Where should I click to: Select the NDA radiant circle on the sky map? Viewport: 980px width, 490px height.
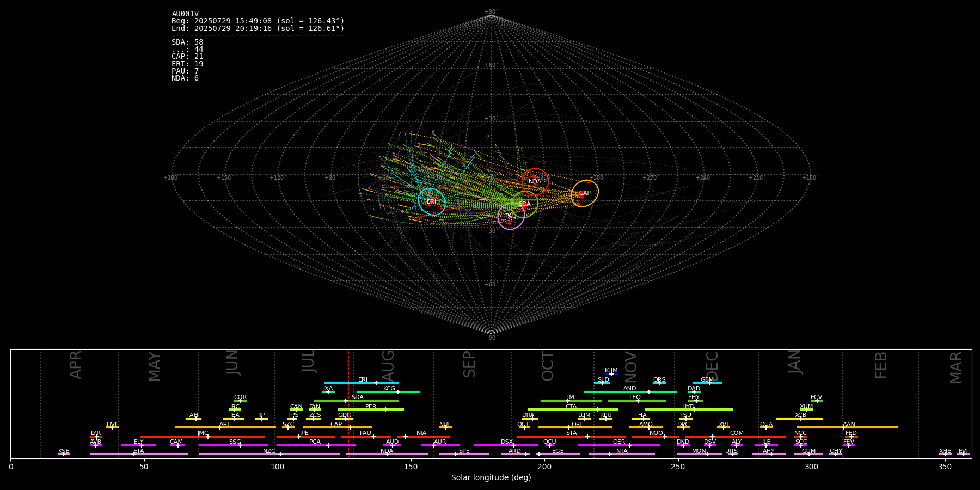535,182
